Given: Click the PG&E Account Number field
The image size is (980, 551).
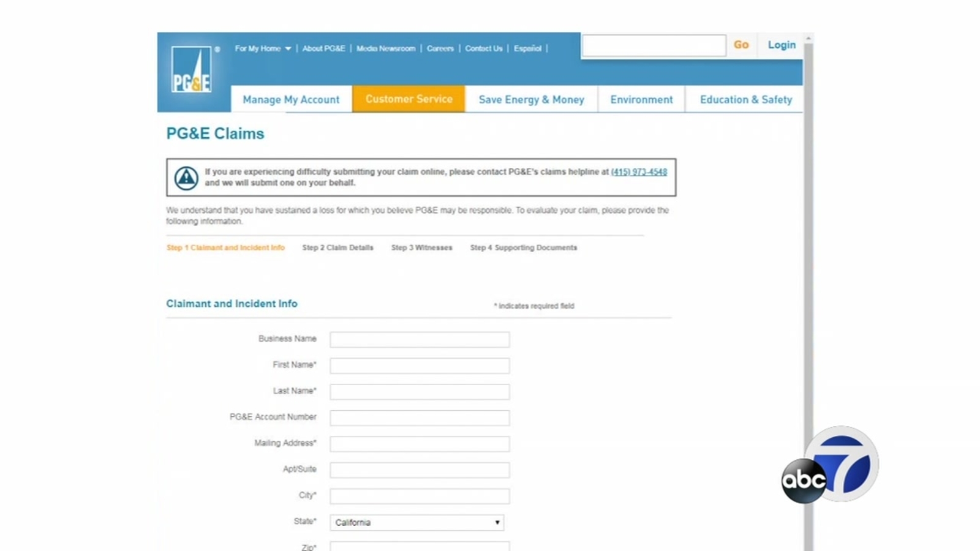Looking at the screenshot, I should (x=420, y=418).
